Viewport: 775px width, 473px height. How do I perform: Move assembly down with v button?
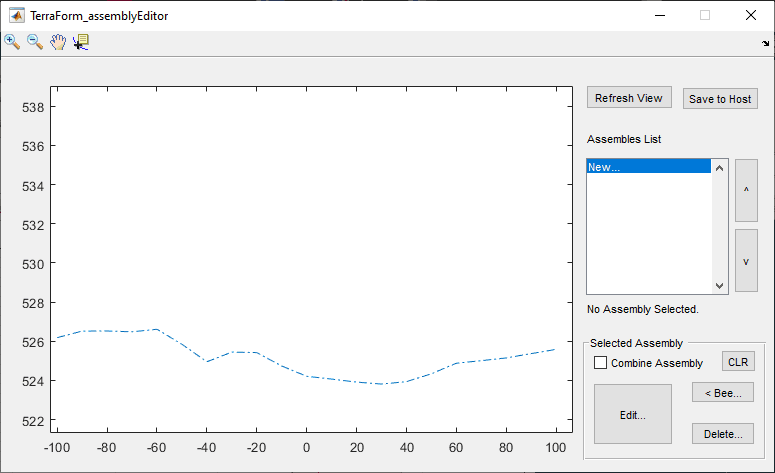pyautogui.click(x=746, y=260)
